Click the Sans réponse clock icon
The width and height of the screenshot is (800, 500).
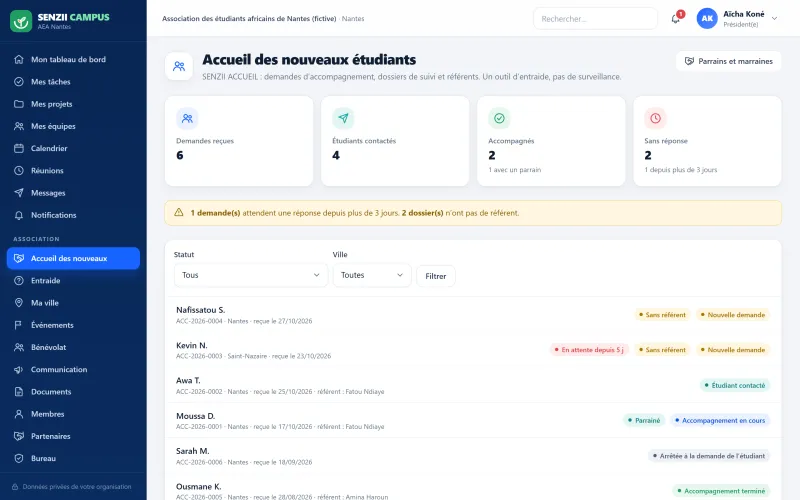click(656, 118)
